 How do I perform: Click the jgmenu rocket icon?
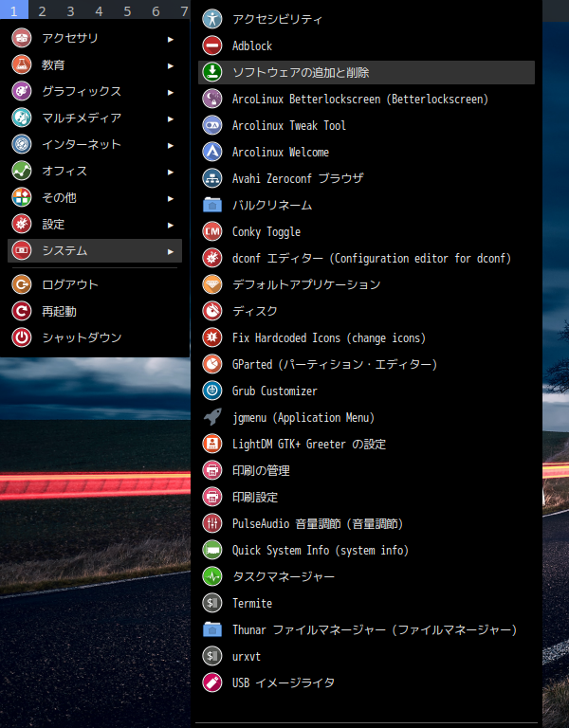[212, 417]
